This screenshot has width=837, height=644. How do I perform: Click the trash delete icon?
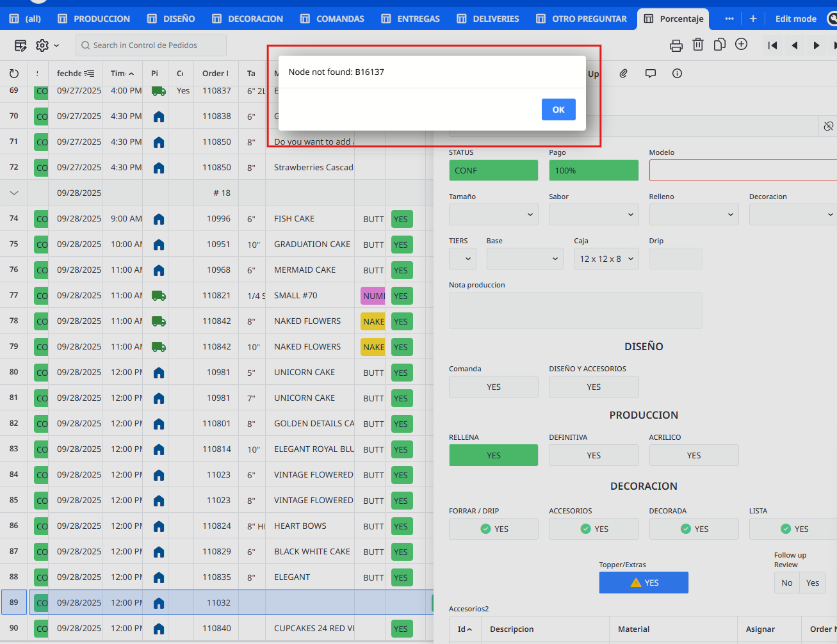click(x=698, y=45)
